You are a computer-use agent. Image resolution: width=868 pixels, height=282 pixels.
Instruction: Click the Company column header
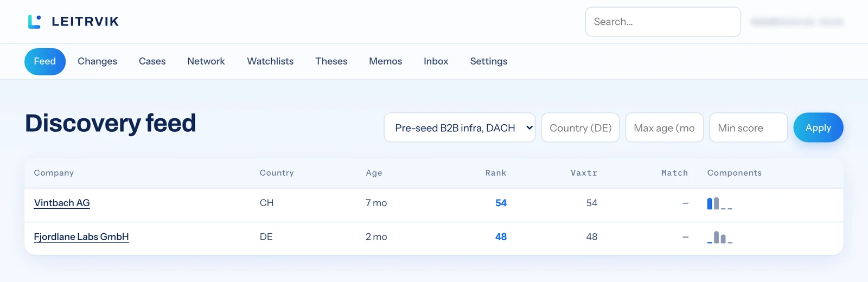(54, 173)
